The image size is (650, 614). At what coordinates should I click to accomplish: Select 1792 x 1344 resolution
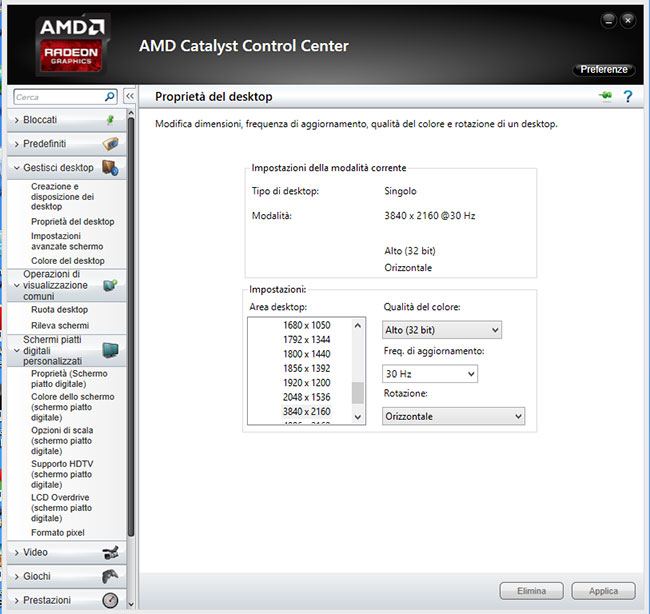point(306,340)
